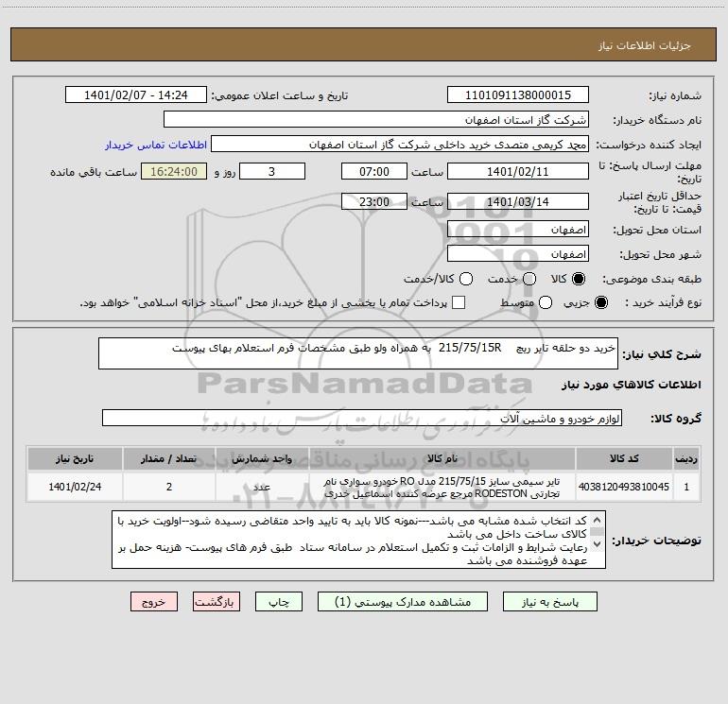
Task: Click the need number field 1101091138000015
Action: 518,95
